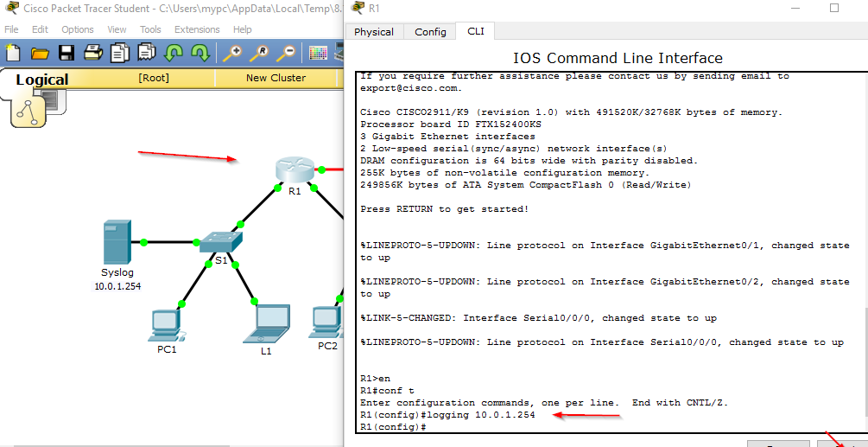Open the Help menu
The height and width of the screenshot is (447, 868).
click(243, 29)
